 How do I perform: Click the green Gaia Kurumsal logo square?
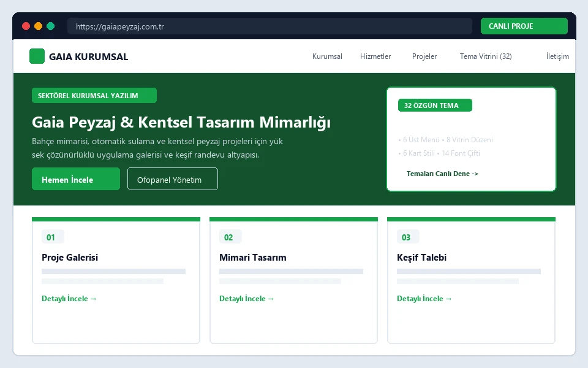37,56
